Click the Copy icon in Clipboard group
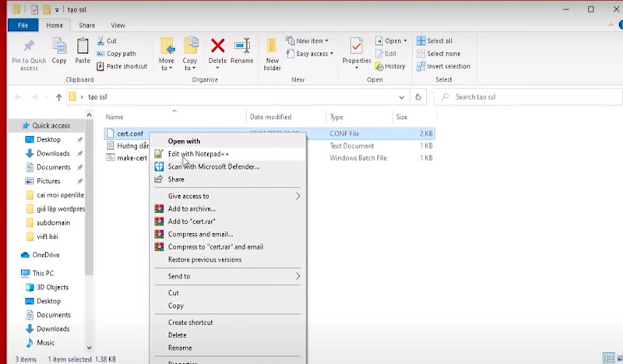 59,48
